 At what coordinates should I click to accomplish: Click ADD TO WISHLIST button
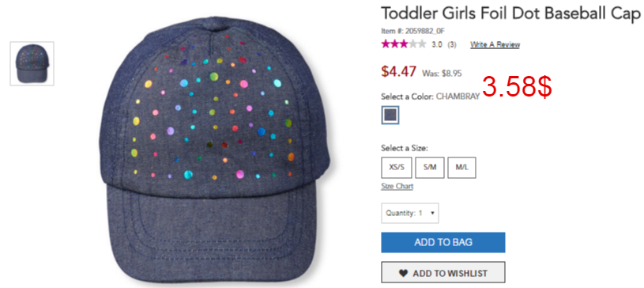click(443, 273)
